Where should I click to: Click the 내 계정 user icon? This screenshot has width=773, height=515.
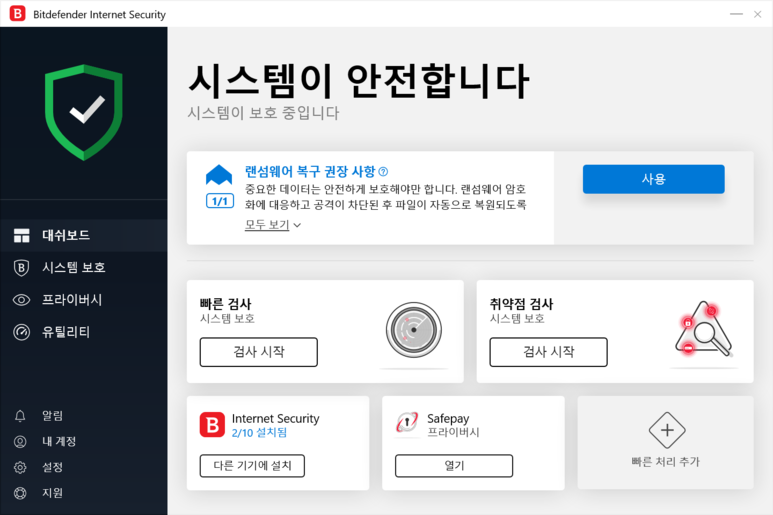pos(20,442)
